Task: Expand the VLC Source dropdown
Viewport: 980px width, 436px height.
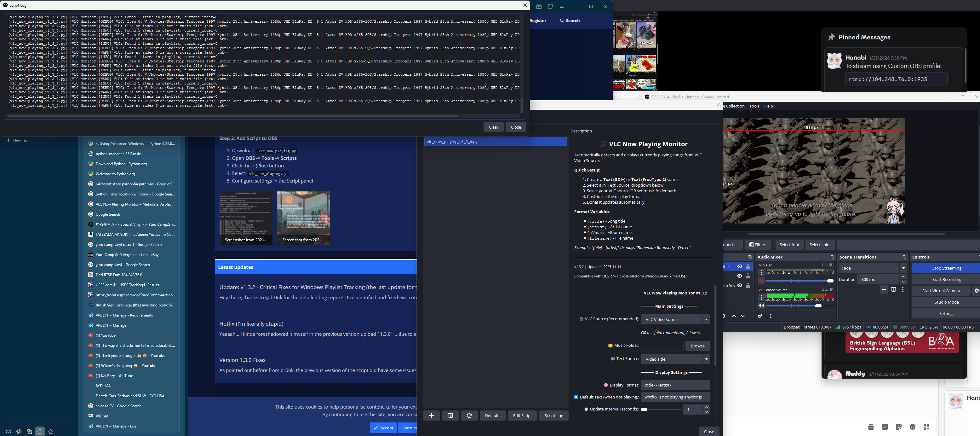Action: coord(706,319)
